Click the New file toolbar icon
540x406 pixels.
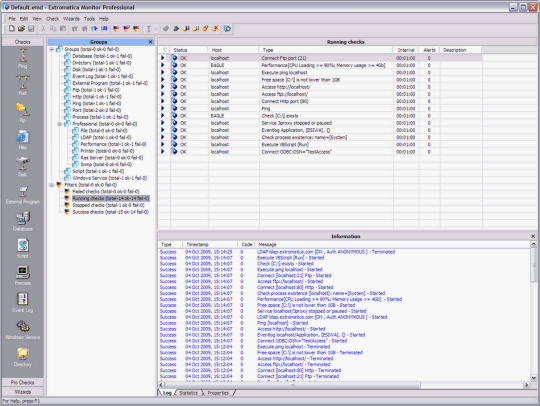[x=12, y=29]
